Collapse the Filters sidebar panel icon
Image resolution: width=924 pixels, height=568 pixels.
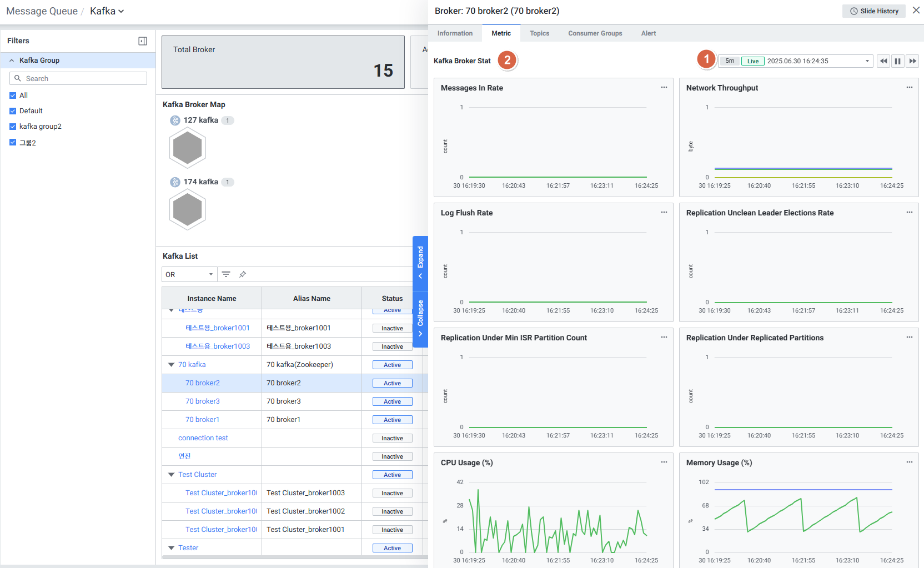143,41
